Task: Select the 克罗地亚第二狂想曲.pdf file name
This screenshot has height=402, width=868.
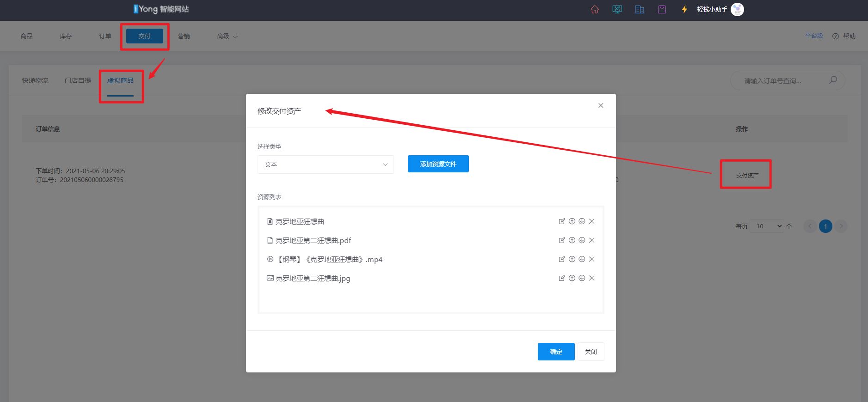Action: click(313, 240)
